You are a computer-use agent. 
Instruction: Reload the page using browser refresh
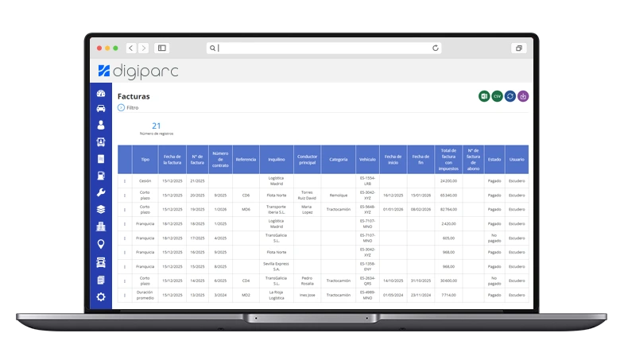click(436, 48)
